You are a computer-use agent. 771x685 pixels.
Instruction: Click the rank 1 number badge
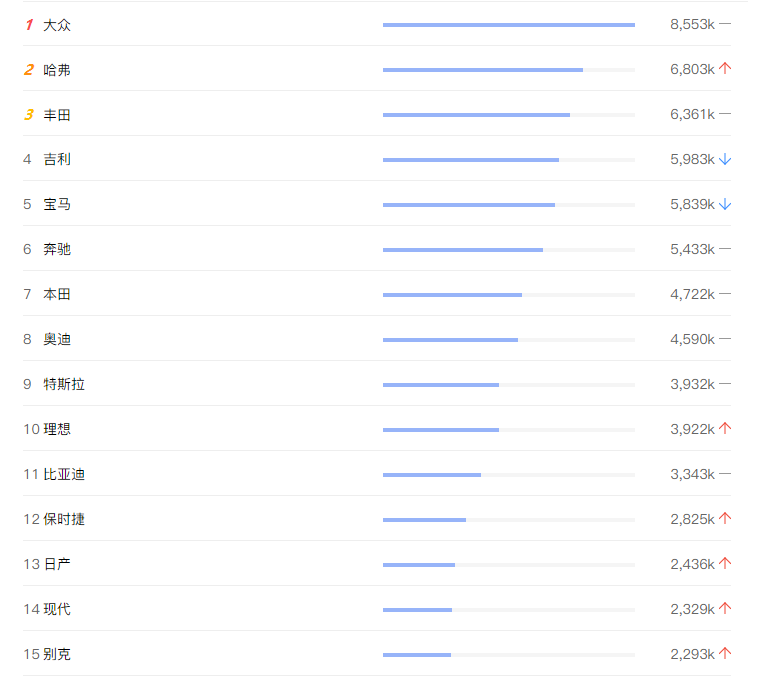pyautogui.click(x=29, y=24)
